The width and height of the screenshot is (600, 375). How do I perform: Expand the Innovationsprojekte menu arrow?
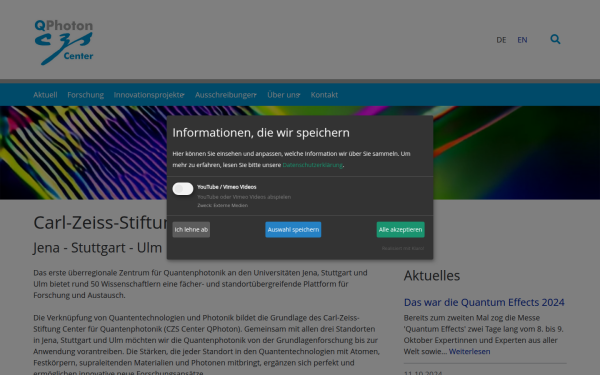coord(183,95)
